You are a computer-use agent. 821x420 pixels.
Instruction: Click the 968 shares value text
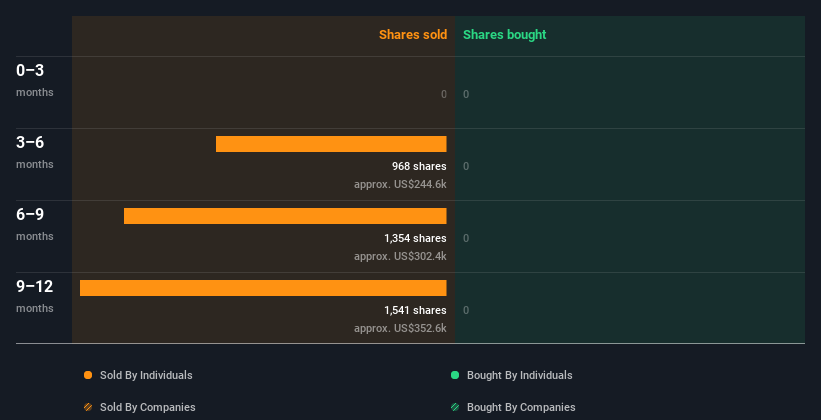pos(419,166)
